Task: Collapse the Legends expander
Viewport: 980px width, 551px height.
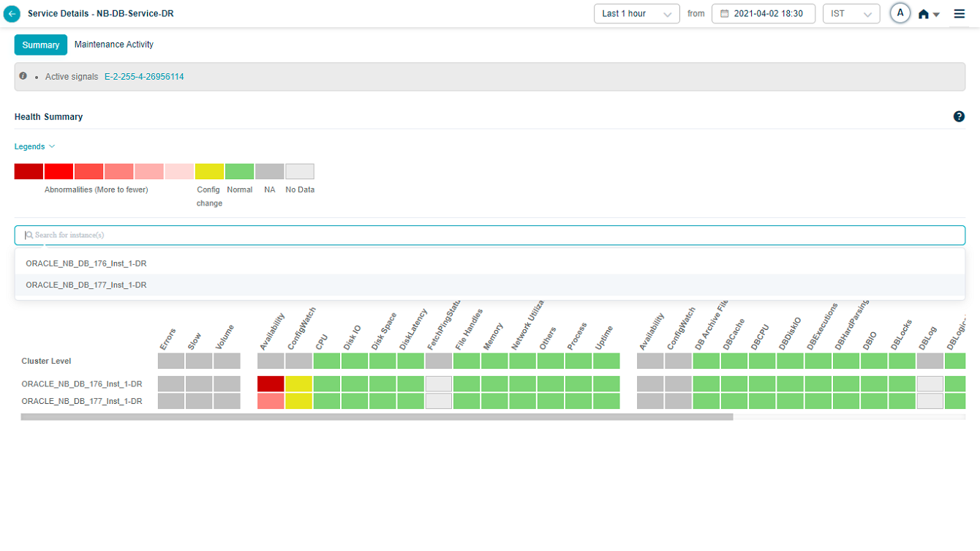Action: point(34,146)
